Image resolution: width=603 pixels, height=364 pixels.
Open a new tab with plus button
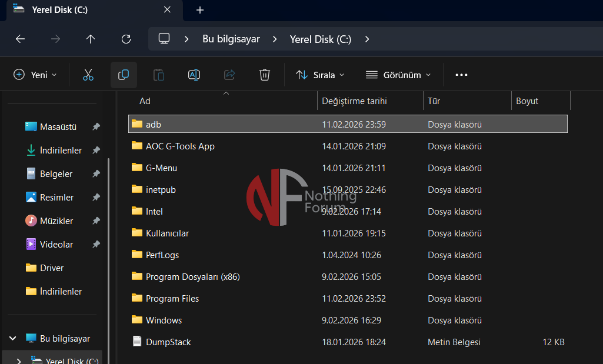point(200,10)
